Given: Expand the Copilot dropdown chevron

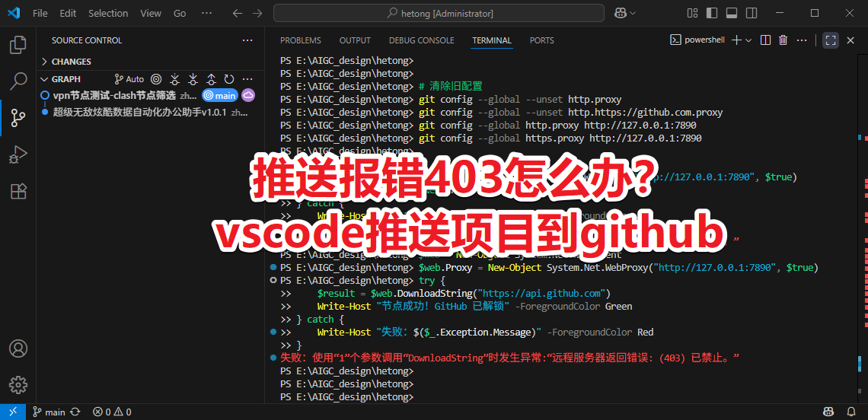Looking at the screenshot, I should 633,13.
